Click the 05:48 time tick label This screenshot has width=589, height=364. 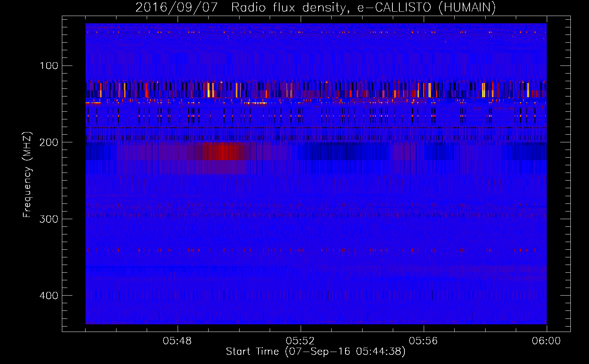177,341
